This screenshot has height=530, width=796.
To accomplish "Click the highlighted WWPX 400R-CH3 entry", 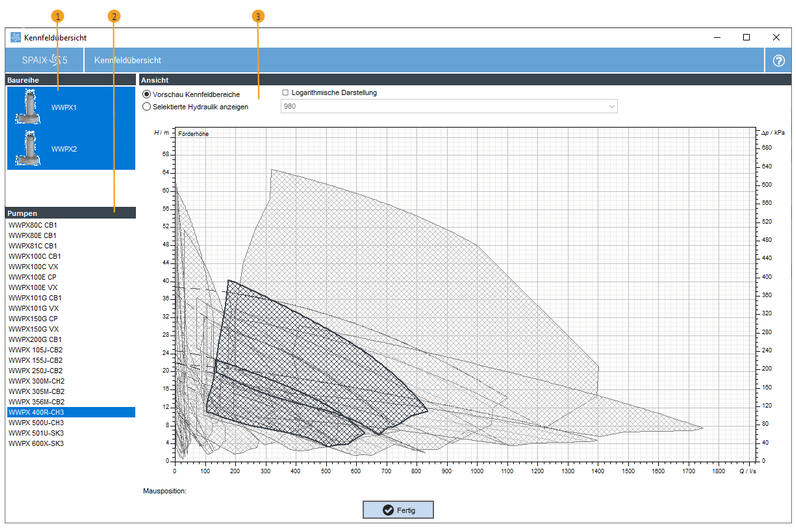I will (x=36, y=412).
